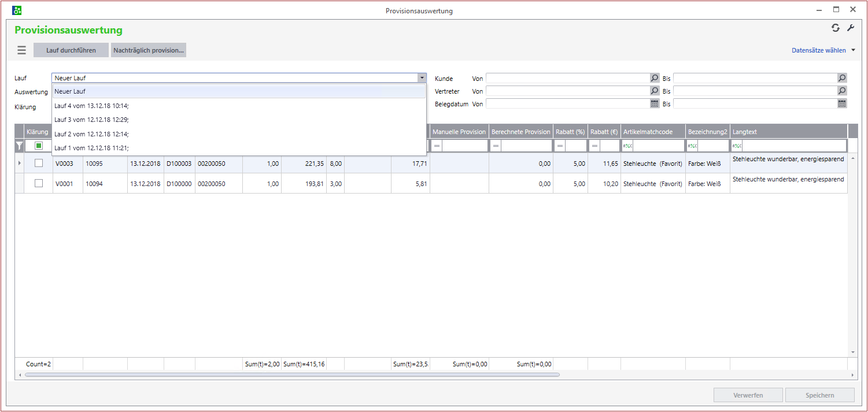This screenshot has width=868, height=412.
Task: Open the hamburger menu icon
Action: click(21, 50)
